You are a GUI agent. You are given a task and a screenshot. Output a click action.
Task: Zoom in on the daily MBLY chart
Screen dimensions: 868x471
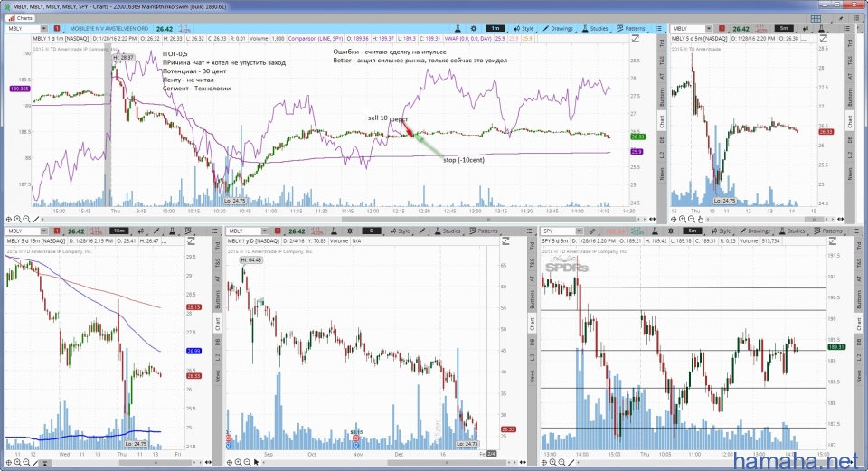coord(238,462)
